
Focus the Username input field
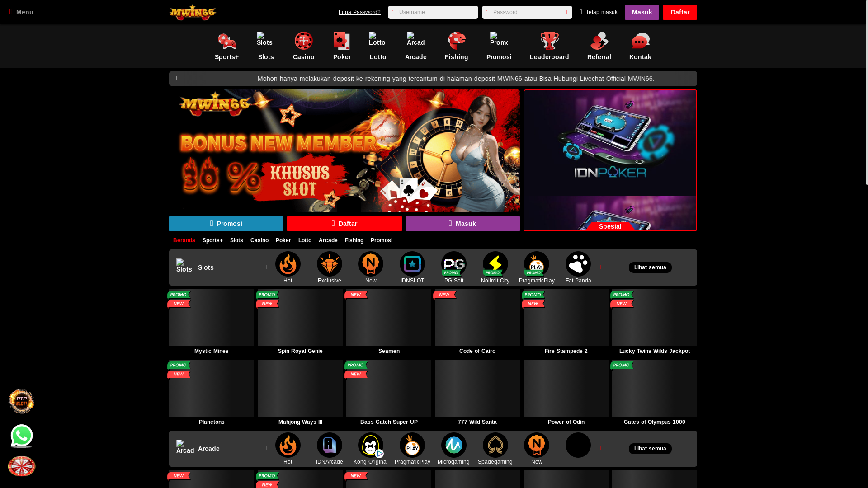pyautogui.click(x=433, y=12)
